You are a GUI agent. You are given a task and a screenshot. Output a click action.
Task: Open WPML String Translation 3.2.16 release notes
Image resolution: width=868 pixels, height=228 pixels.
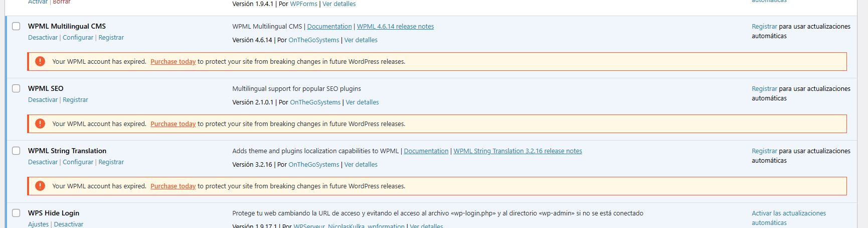click(x=517, y=151)
